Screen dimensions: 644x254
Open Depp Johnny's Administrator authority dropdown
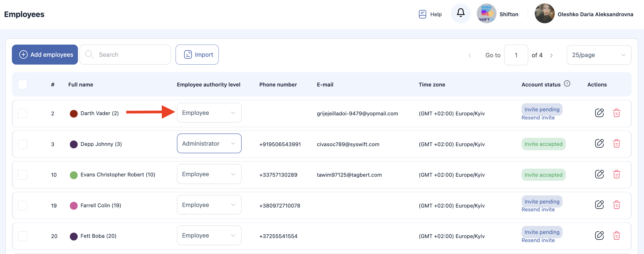tap(209, 143)
